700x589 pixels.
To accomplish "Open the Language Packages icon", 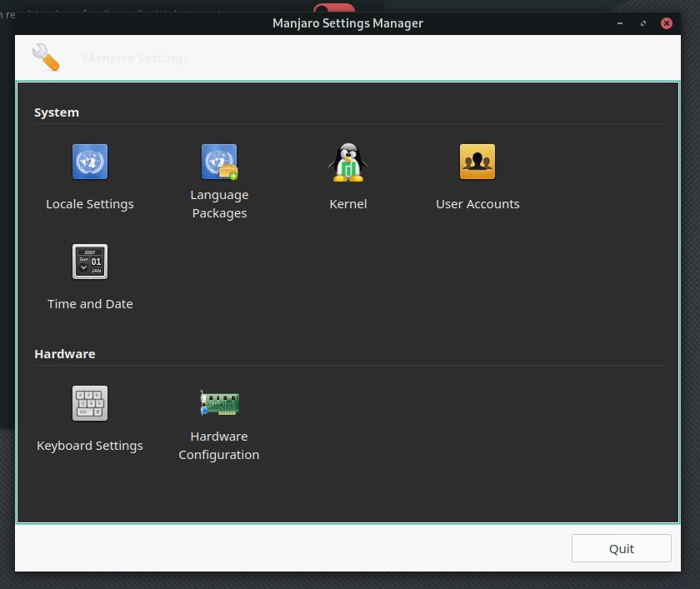I will coord(219,162).
